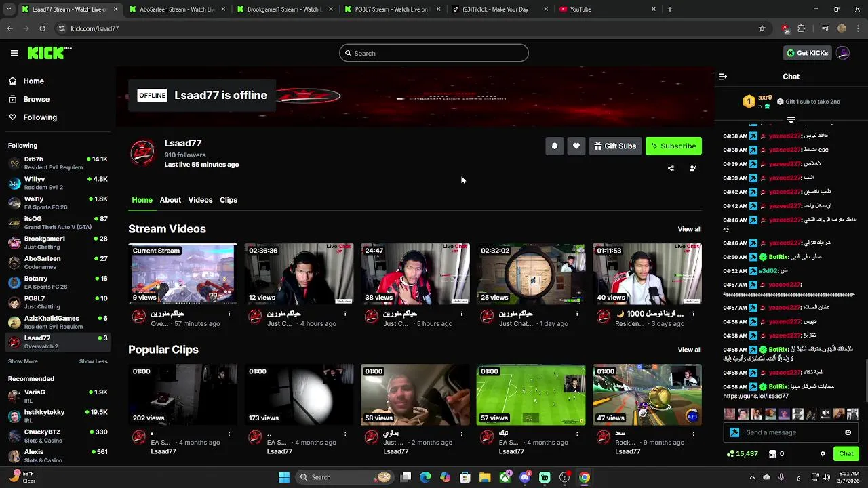The width and height of the screenshot is (868, 488).
Task: Switch to the About tab
Action: point(170,200)
